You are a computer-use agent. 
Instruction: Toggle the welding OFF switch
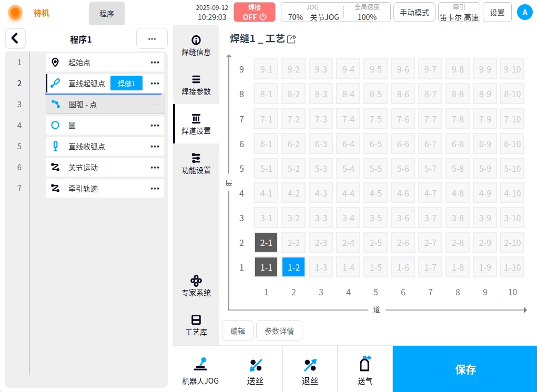point(255,12)
